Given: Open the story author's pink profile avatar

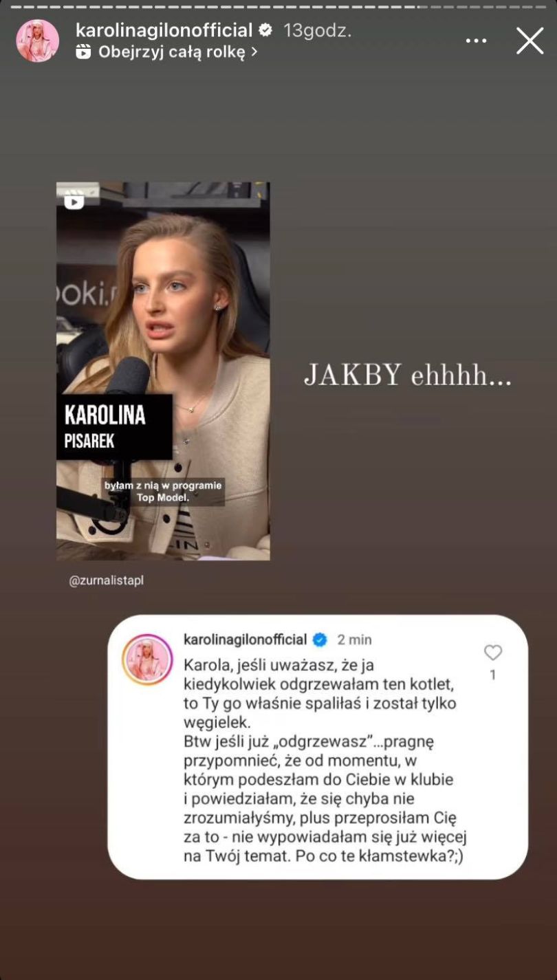Looking at the screenshot, I should point(38,41).
